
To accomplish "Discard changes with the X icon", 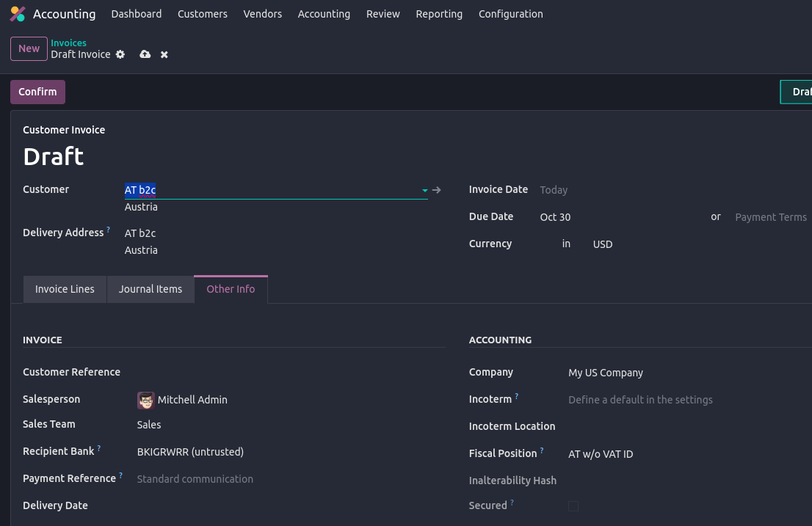I will point(164,55).
